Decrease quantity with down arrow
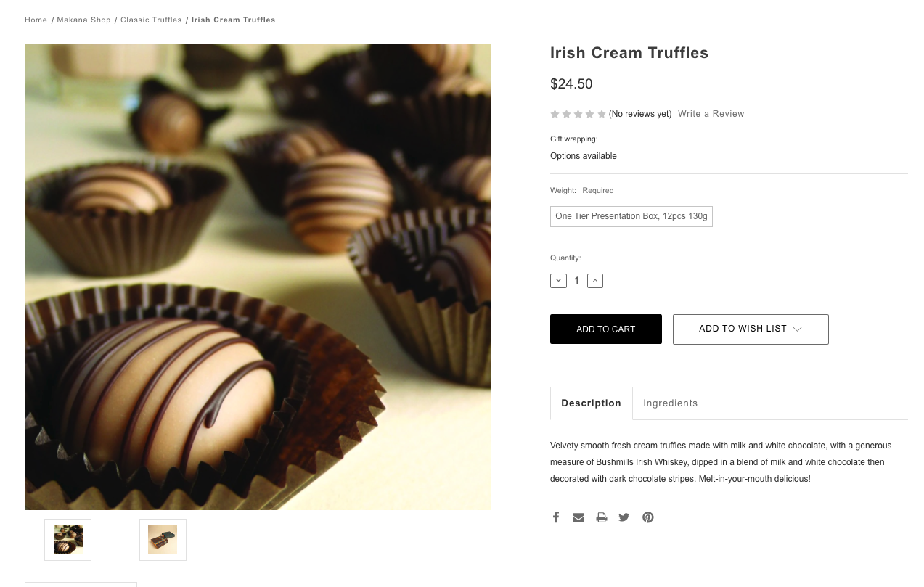Screen dimensions: 924x587 [558, 281]
